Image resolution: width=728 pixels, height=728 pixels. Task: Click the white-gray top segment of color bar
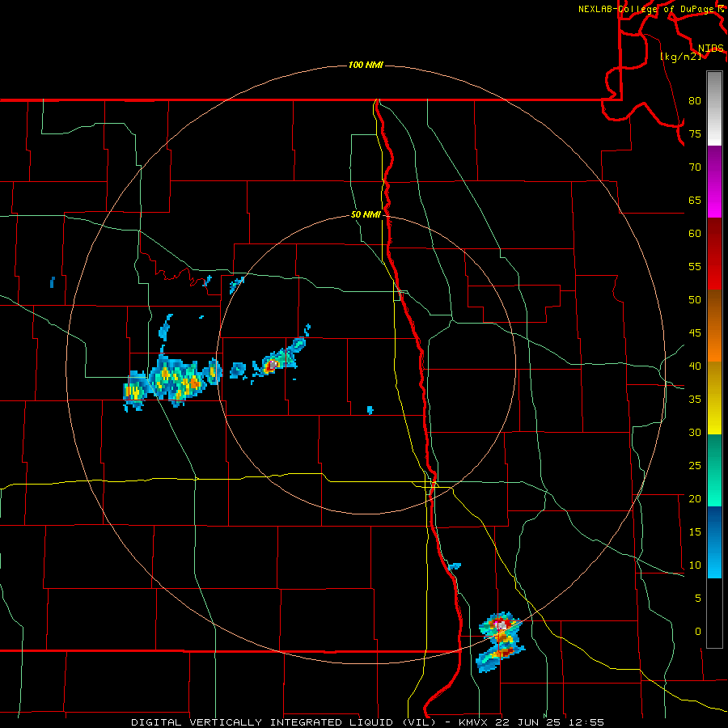pyautogui.click(x=714, y=108)
